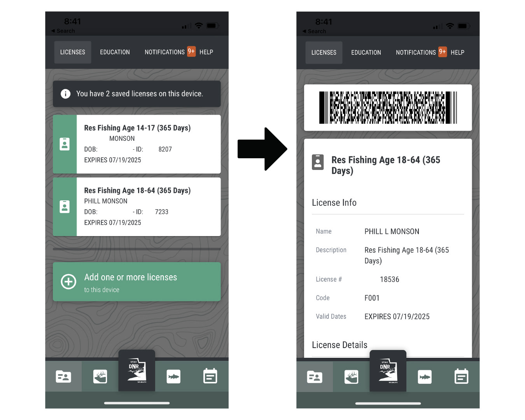This screenshot has height=420, width=525.
Task: Select valid dates EXPIRES 07/19/2025 in License Info
Action: pyautogui.click(x=397, y=317)
